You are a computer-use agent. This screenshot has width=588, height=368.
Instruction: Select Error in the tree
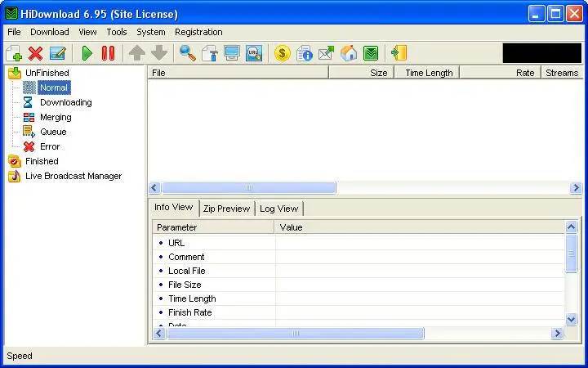[50, 146]
